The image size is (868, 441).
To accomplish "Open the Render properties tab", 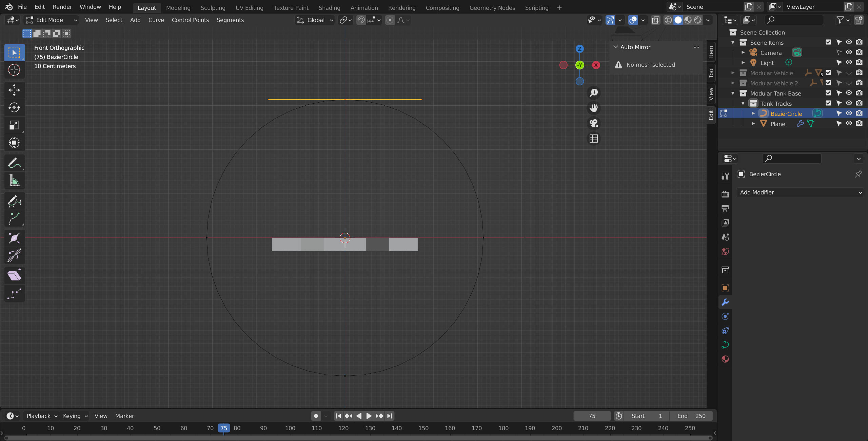I will point(725,194).
